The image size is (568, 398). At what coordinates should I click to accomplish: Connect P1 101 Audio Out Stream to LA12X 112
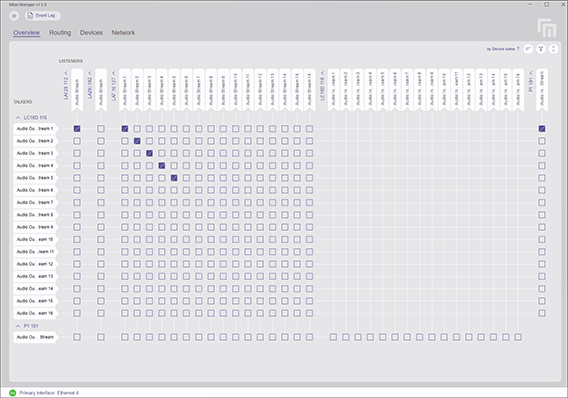pos(77,337)
